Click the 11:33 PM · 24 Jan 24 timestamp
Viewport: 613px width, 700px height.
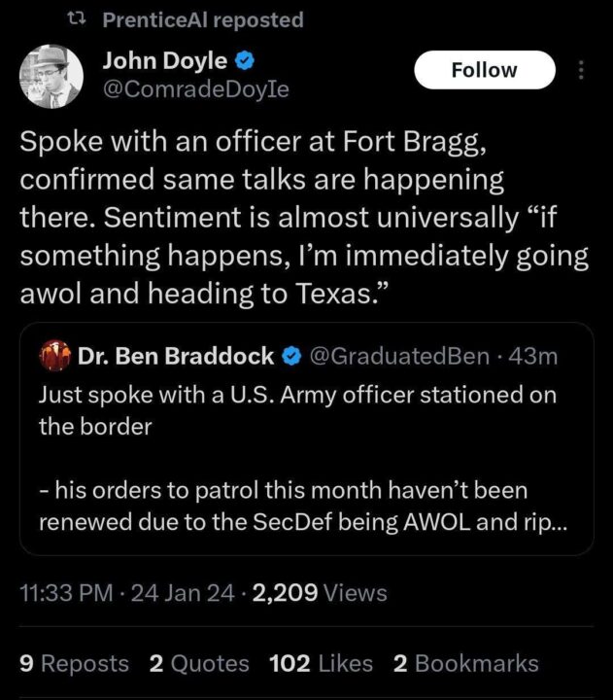pos(126,593)
